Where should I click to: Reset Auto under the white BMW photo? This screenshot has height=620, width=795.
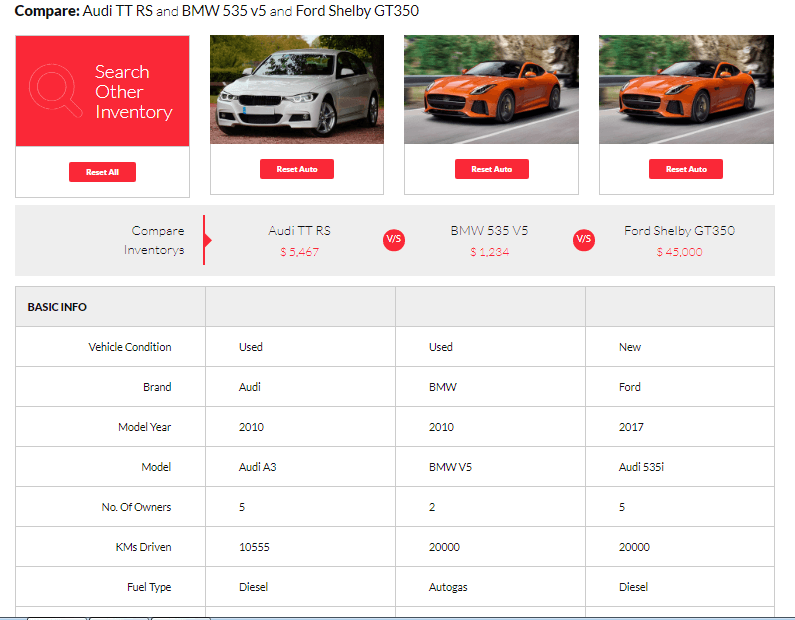point(297,169)
